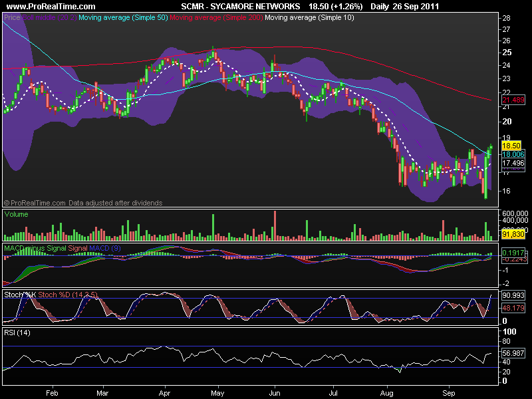Open Moving average (Simple 10) settings
This screenshot has width=532, height=399.
[309, 17]
